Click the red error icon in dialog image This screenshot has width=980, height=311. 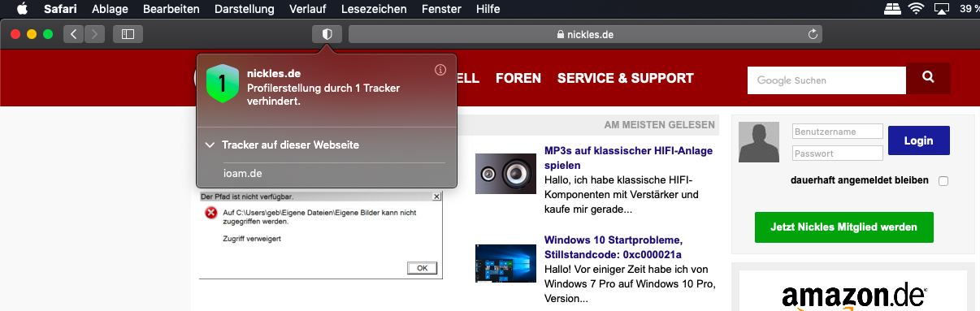(x=211, y=213)
